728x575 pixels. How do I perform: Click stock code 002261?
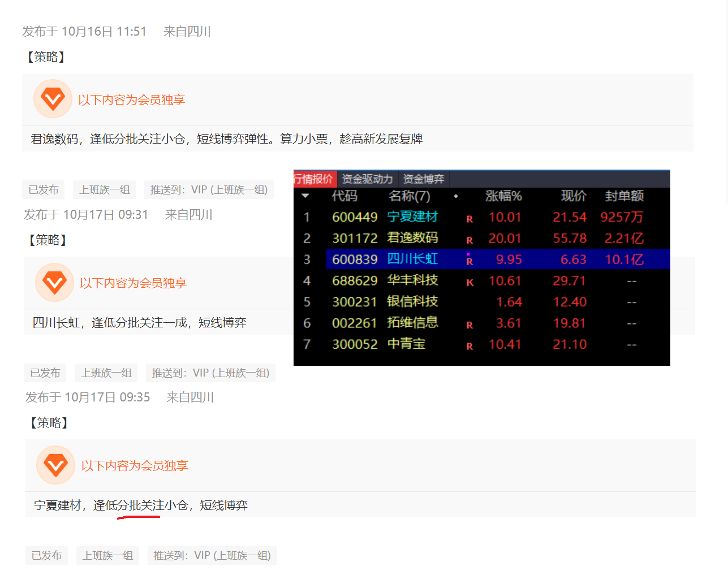(355, 323)
